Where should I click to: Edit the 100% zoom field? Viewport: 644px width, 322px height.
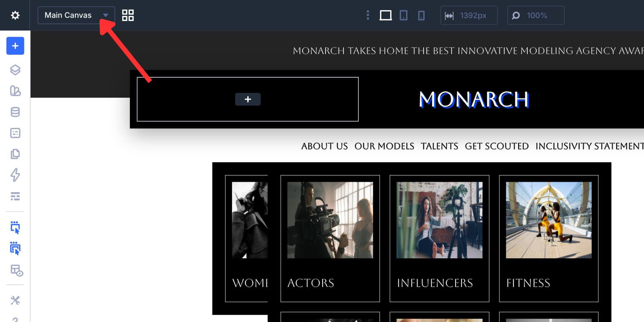point(536,15)
